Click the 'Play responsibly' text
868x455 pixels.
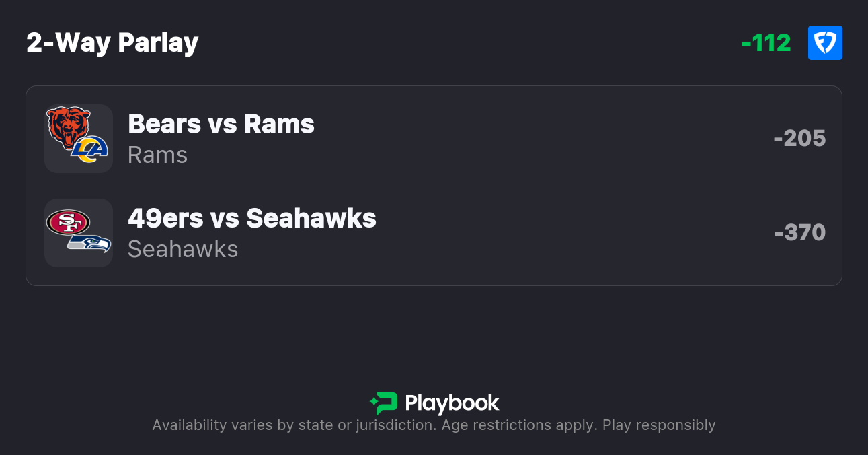point(659,425)
